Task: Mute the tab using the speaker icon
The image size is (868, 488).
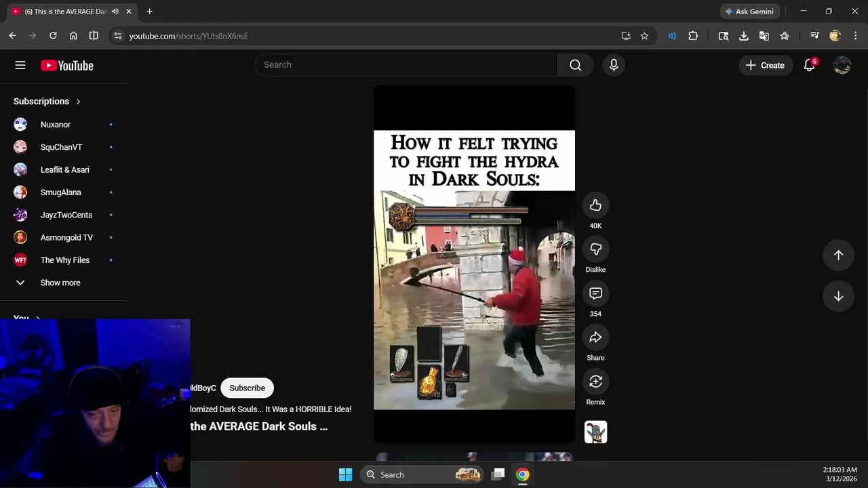Action: point(115,12)
